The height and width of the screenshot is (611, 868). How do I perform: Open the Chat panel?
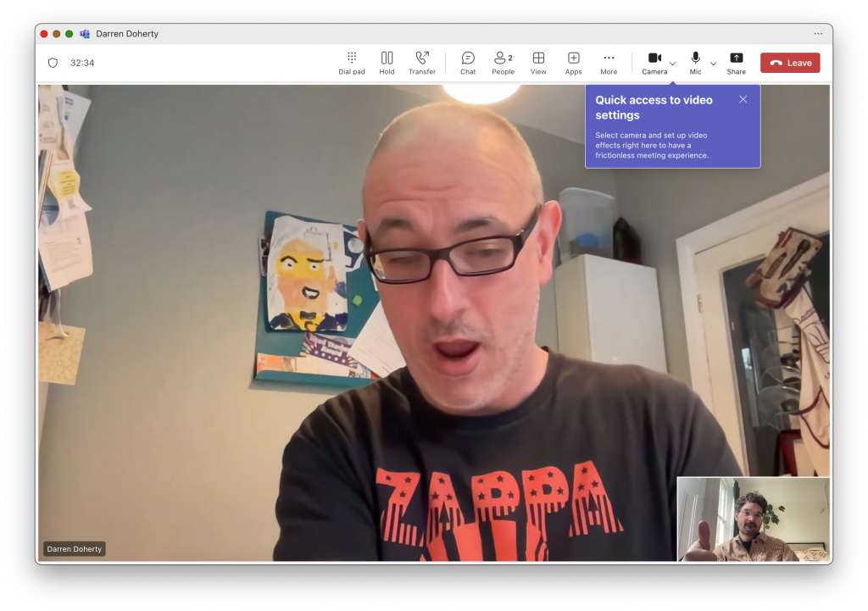[468, 63]
